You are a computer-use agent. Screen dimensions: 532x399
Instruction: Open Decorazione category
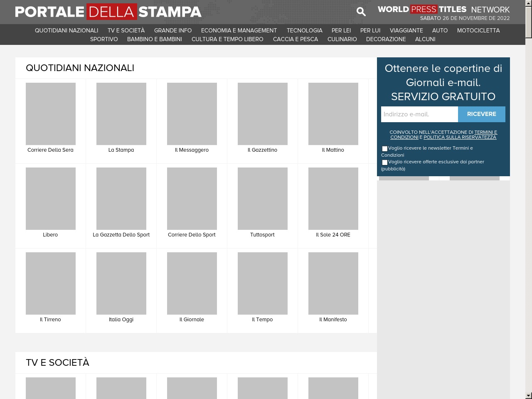386,39
